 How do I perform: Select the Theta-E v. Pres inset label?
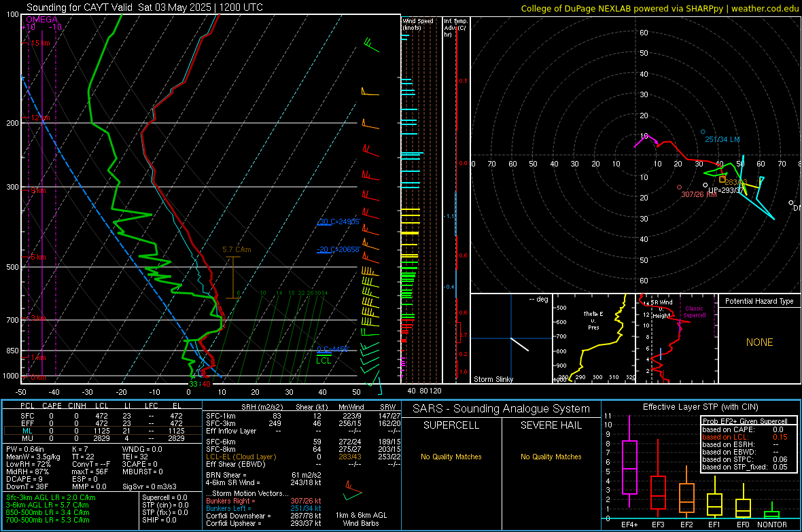[593, 320]
